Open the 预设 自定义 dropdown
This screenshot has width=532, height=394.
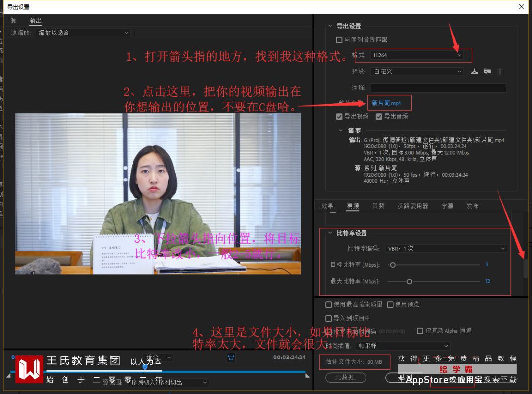(417, 72)
